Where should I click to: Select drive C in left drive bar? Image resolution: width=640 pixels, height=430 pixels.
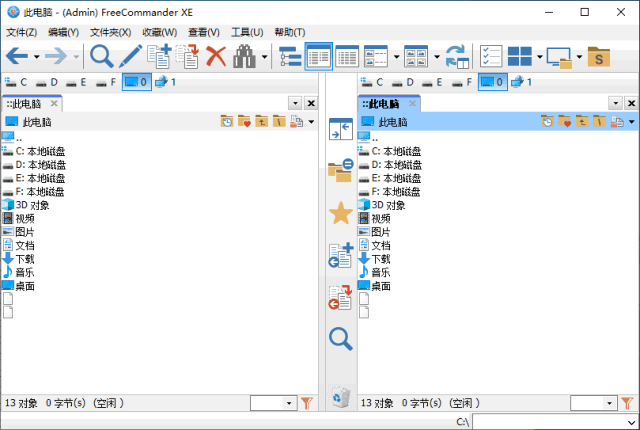click(18, 82)
